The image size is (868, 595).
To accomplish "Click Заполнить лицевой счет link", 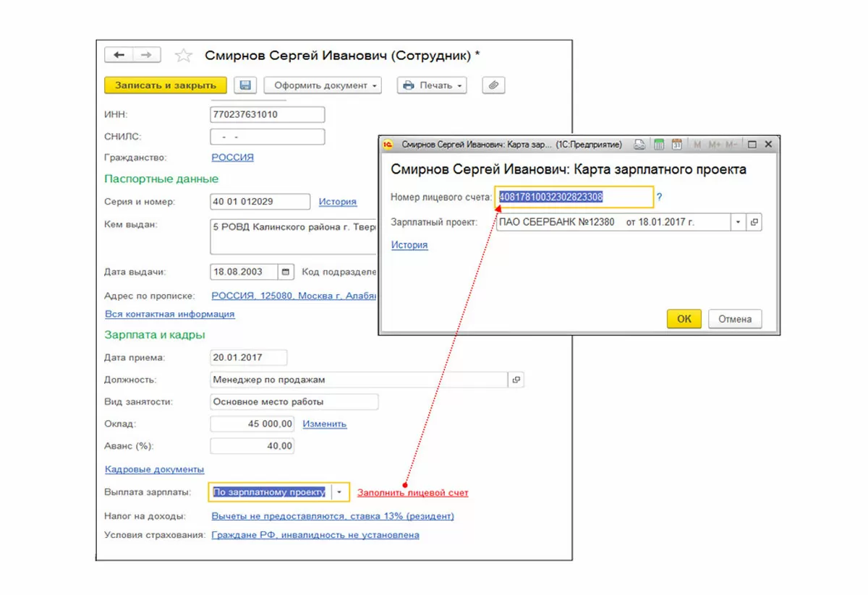I will [x=413, y=492].
